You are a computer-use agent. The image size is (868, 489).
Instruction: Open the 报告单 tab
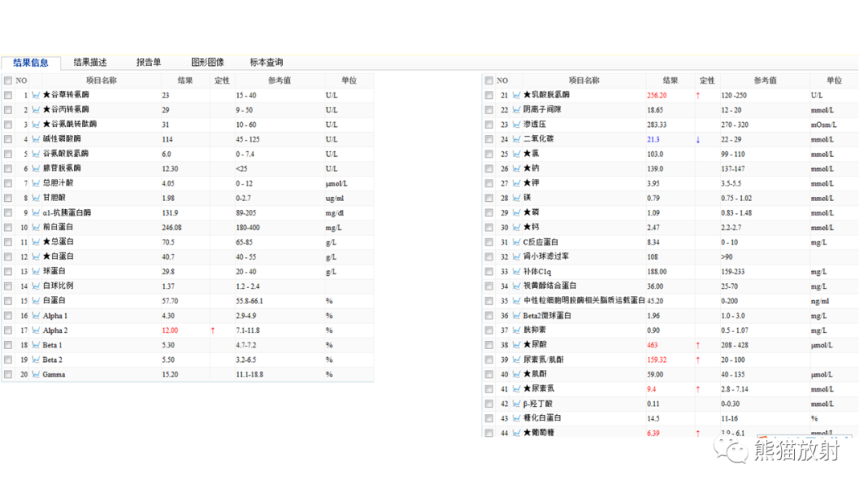click(x=149, y=62)
